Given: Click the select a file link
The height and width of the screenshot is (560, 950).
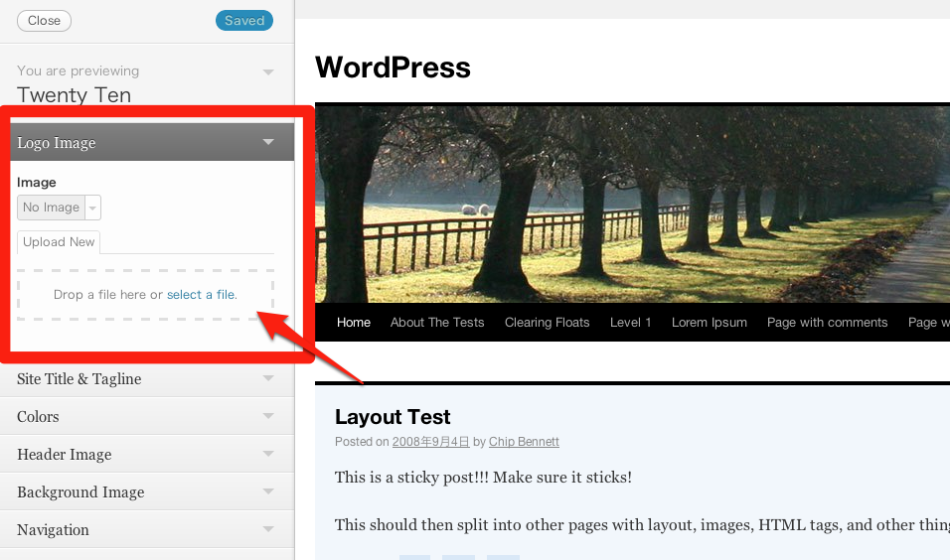Looking at the screenshot, I should point(202,295).
